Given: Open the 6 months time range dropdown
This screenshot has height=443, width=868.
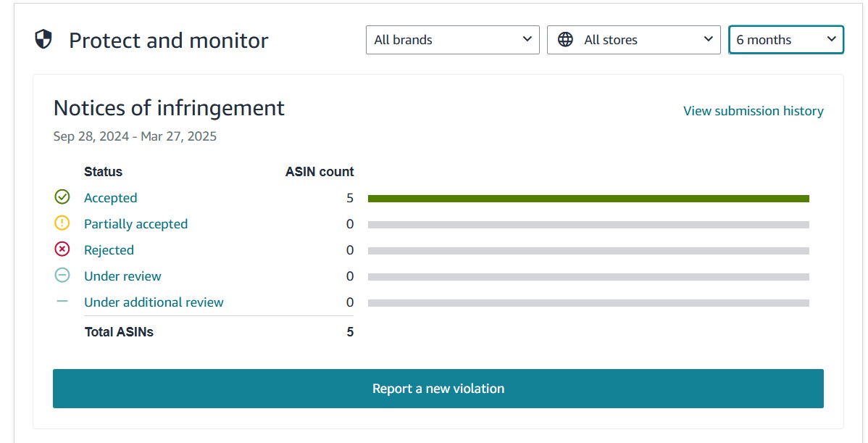Looking at the screenshot, I should (x=786, y=40).
